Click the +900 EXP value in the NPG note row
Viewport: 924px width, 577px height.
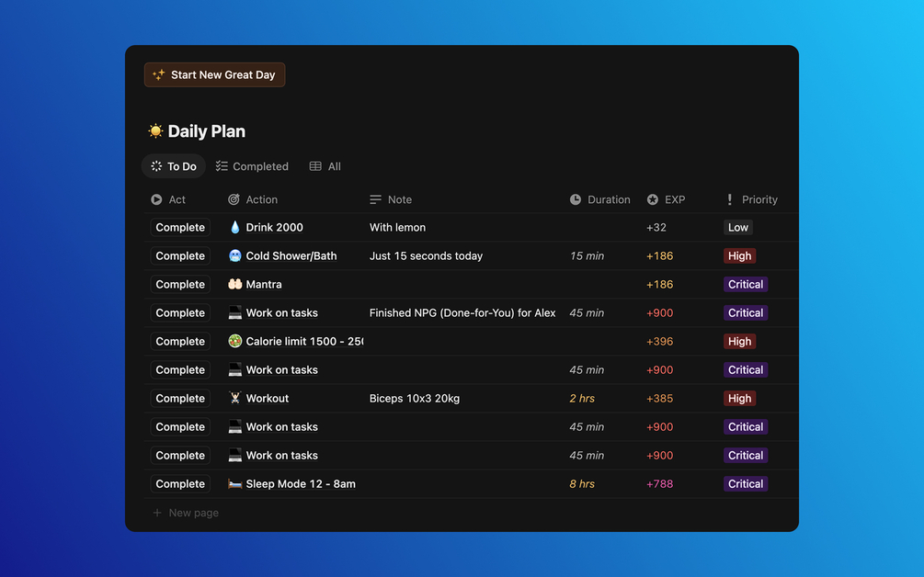tap(659, 312)
